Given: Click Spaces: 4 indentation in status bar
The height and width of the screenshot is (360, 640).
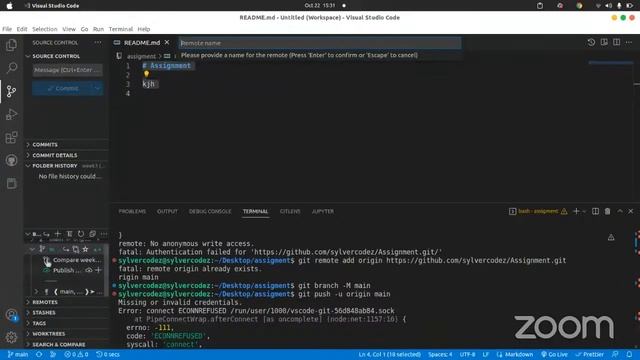Looking at the screenshot, I should (440, 355).
